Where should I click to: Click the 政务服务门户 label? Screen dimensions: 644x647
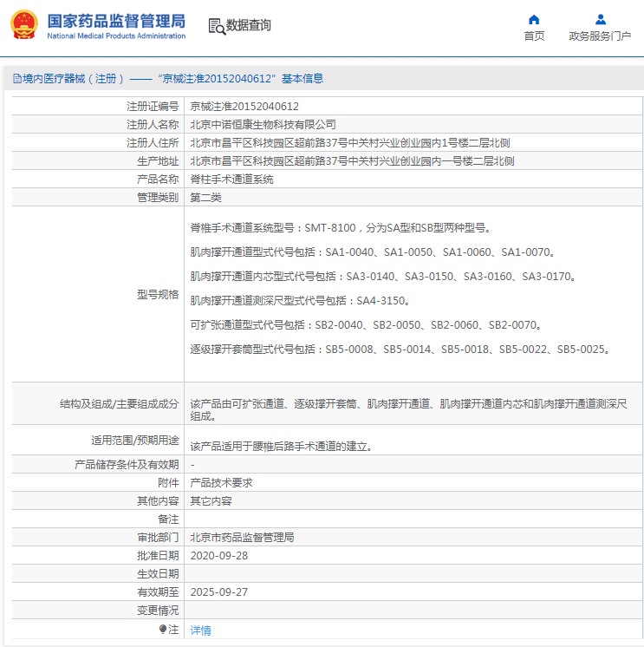(600, 36)
